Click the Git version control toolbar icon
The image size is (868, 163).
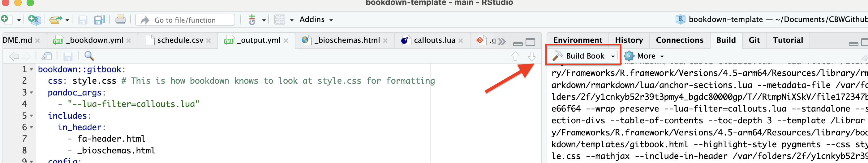point(252,20)
